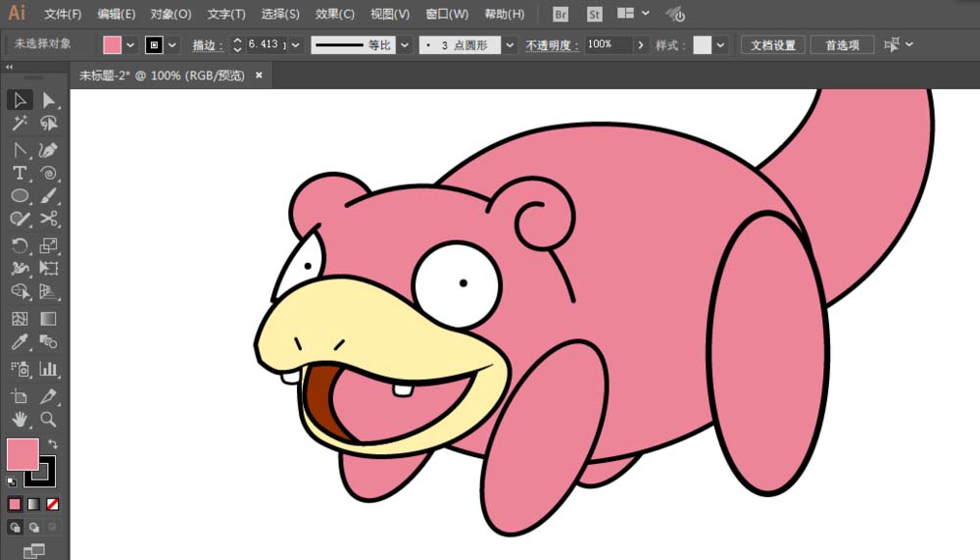Select the Scissors tool
This screenshot has width=980, height=560.
pyautogui.click(x=48, y=219)
